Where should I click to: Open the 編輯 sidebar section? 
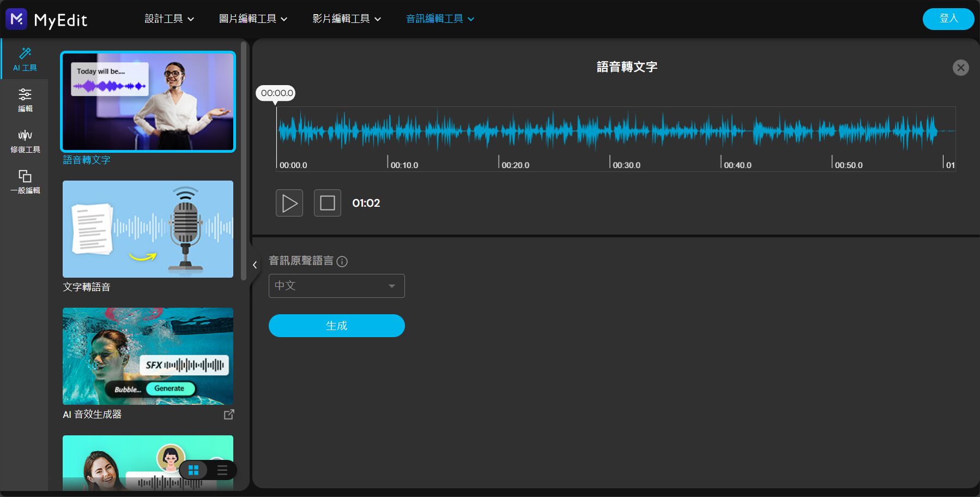click(25, 100)
